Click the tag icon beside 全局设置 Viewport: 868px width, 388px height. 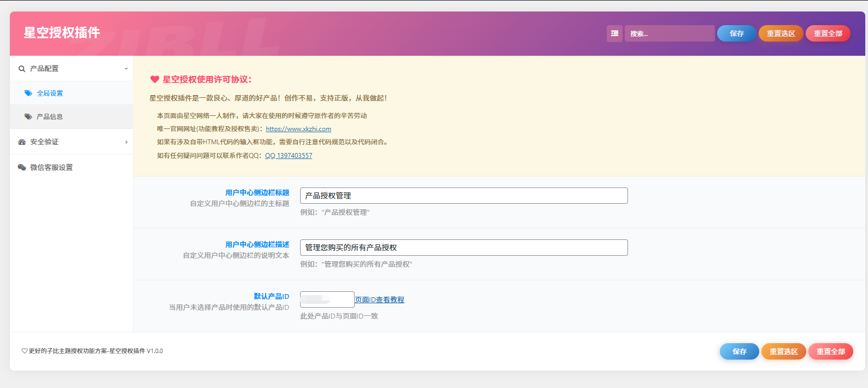(28, 93)
